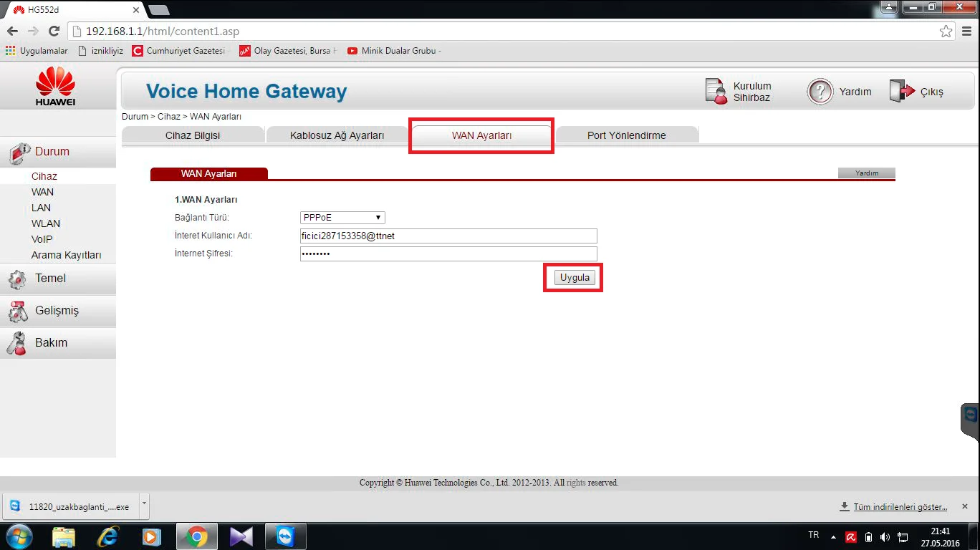Screen dimensions: 980x550
Task: Expand the Durum sidebar section
Action: (x=52, y=152)
